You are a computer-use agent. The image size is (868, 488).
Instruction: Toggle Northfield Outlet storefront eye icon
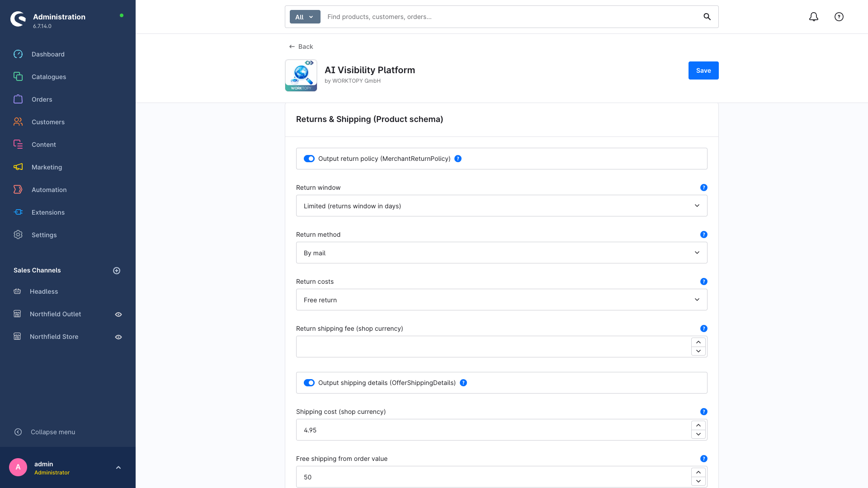click(118, 314)
